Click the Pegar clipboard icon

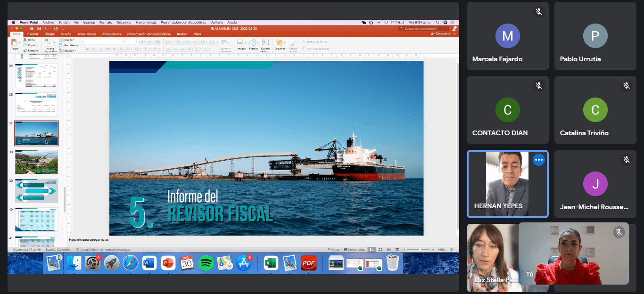pos(15,43)
